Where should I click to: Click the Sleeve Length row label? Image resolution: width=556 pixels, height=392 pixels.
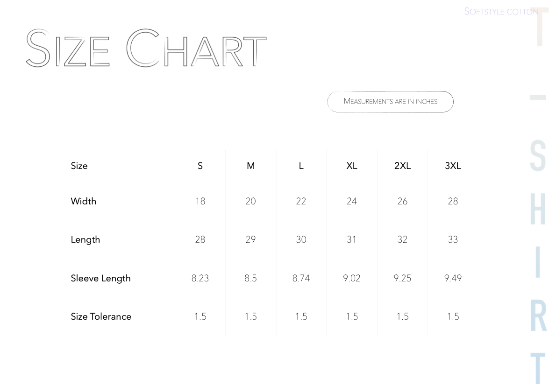pos(101,278)
